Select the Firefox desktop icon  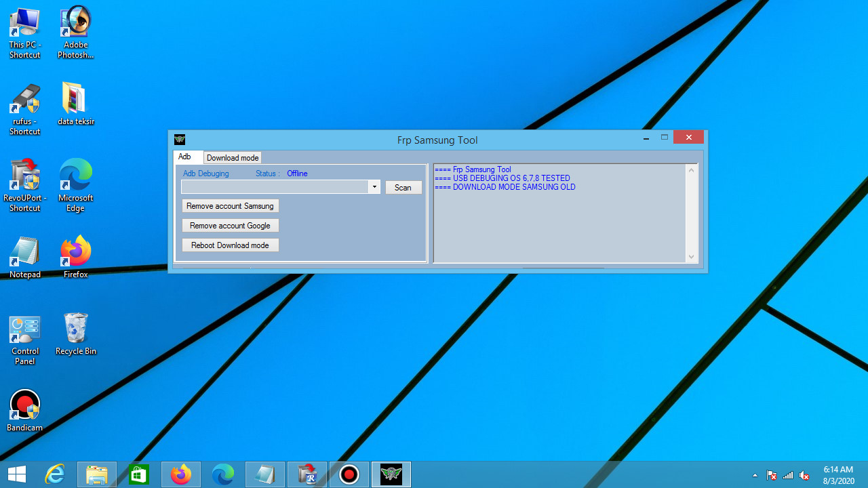tap(76, 258)
